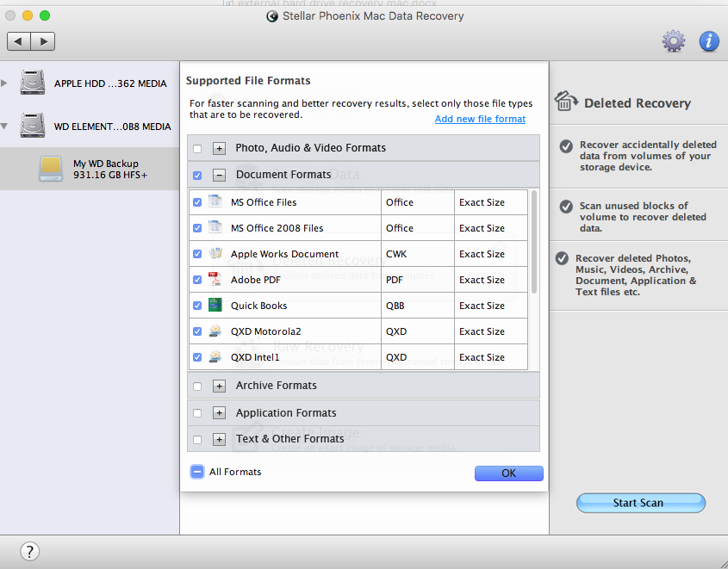Image resolution: width=728 pixels, height=569 pixels.
Task: Click Office cell in MS Office 2008 row
Action: [x=417, y=228]
